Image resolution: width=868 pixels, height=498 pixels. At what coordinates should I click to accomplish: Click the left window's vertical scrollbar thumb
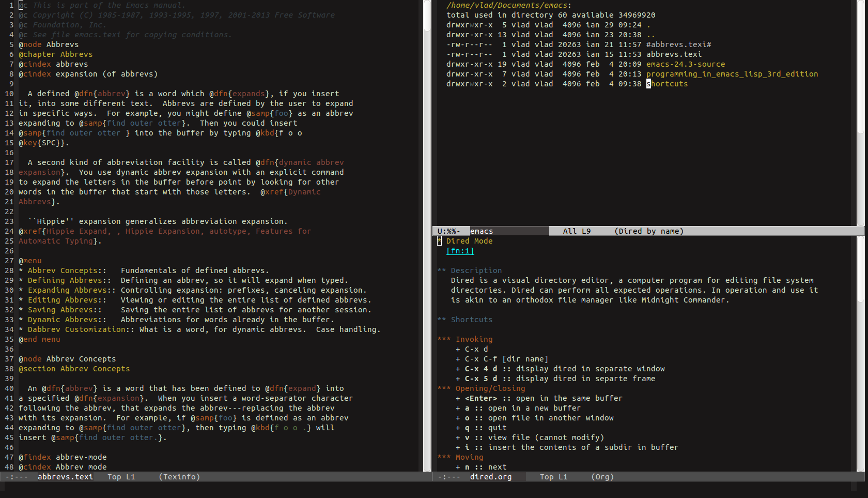tap(427, 16)
